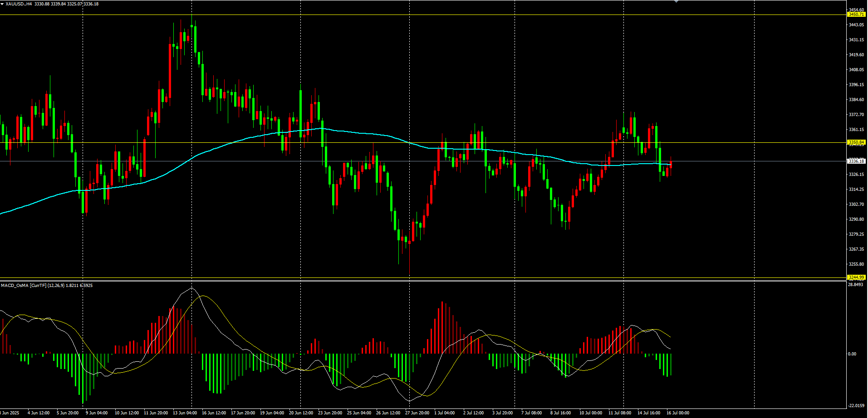This screenshot has width=868, height=418.
Task: Click the 5 Jun 20:00 time label
Action: click(x=68, y=413)
